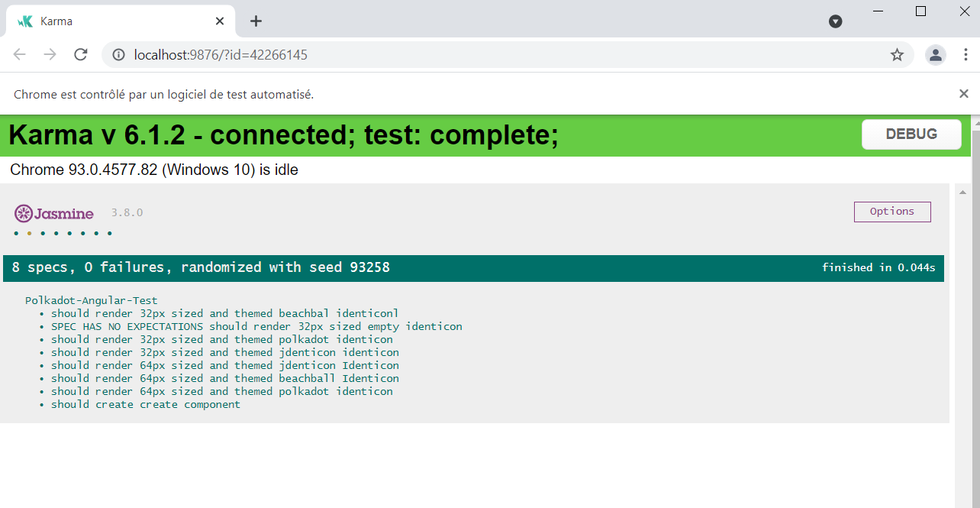
Task: Click the yellow no-expectations spec dot
Action: pyautogui.click(x=29, y=233)
